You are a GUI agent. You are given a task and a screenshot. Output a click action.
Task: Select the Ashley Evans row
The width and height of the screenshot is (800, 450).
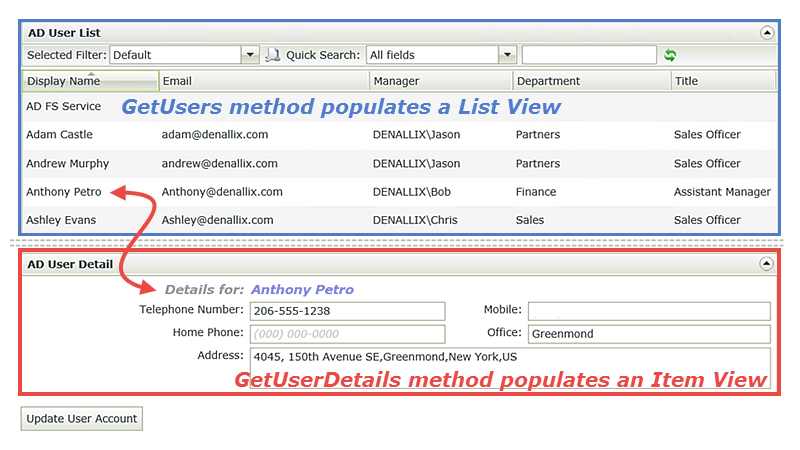[x=399, y=220]
